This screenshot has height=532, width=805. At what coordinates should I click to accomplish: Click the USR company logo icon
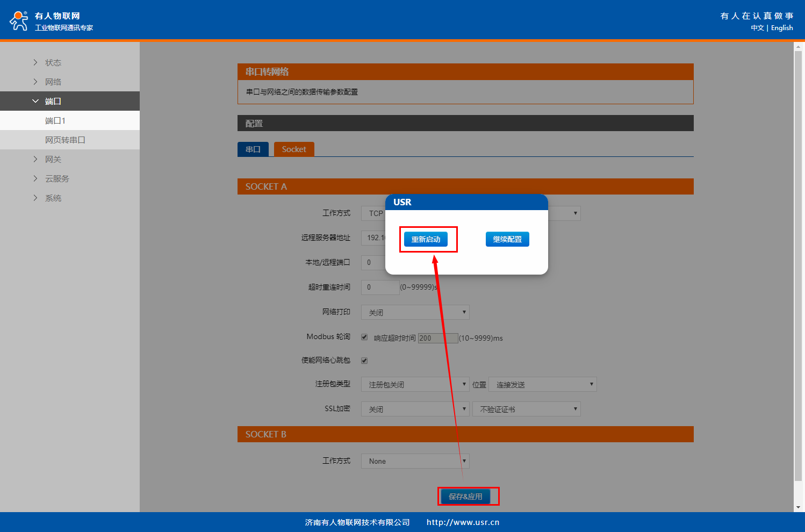[19, 21]
